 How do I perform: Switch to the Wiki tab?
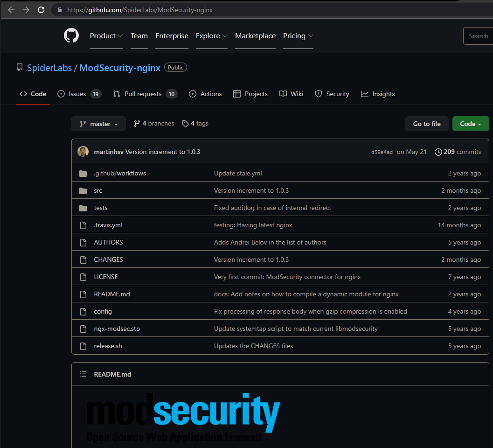[x=291, y=94]
